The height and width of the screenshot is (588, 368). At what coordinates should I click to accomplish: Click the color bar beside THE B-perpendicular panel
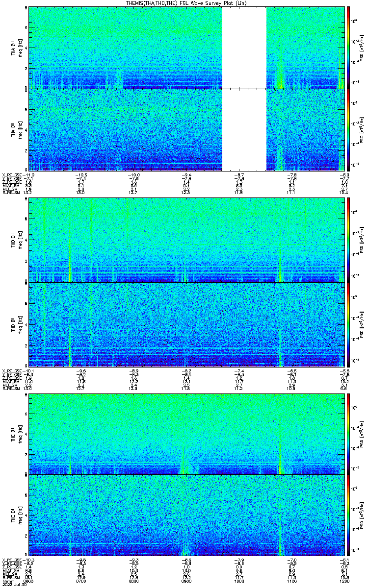tap(348, 434)
